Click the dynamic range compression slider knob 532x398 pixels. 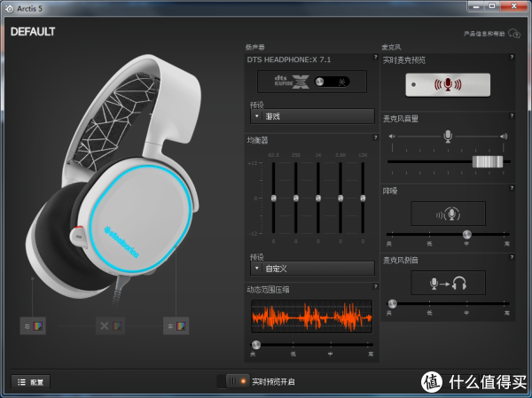coord(256,345)
